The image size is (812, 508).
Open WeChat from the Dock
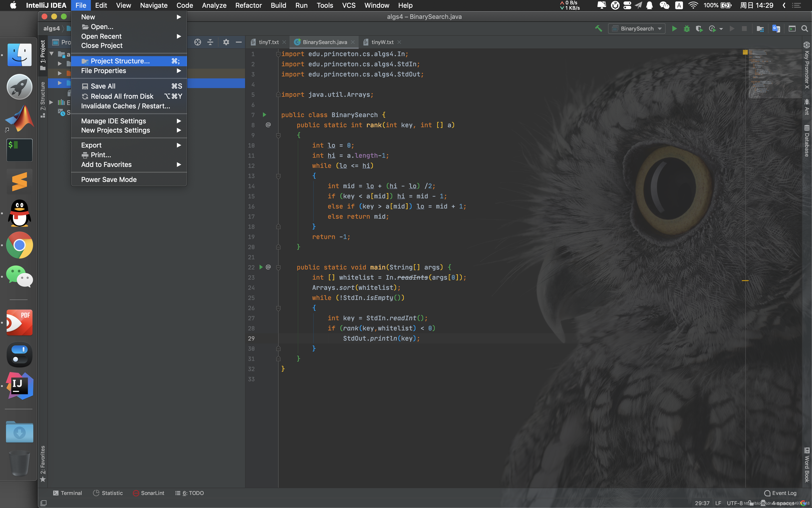tap(20, 276)
